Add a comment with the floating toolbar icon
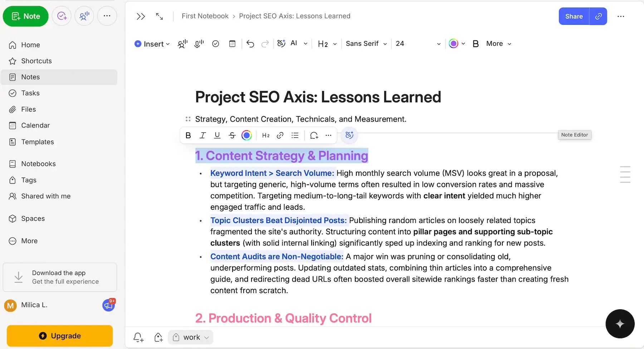The image size is (644, 349). tap(314, 135)
